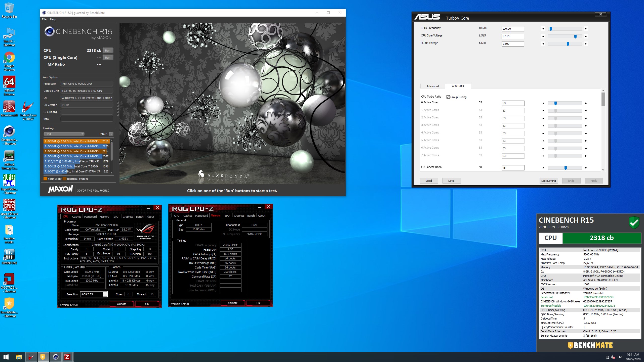Click the Details arrow icon in Ranking

[111, 134]
